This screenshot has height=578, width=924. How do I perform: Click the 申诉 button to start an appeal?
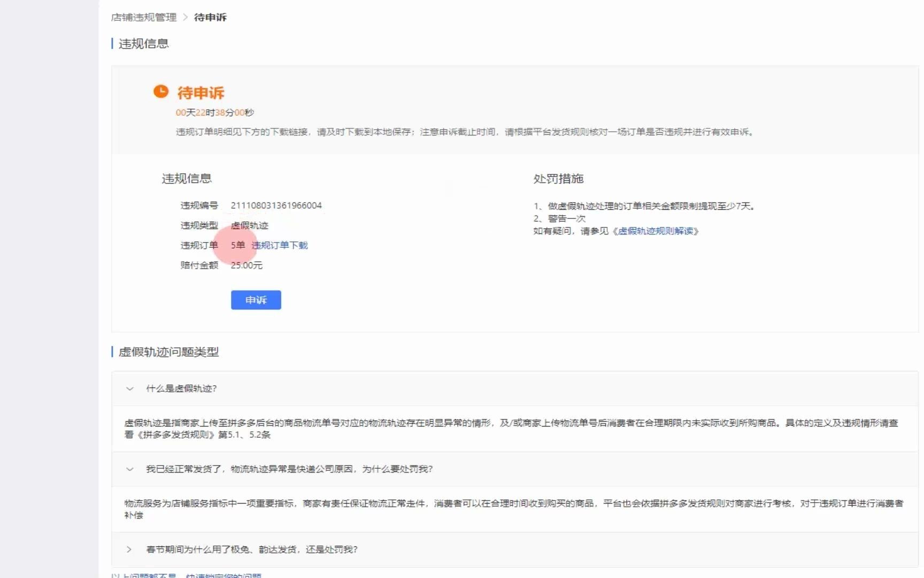click(256, 300)
